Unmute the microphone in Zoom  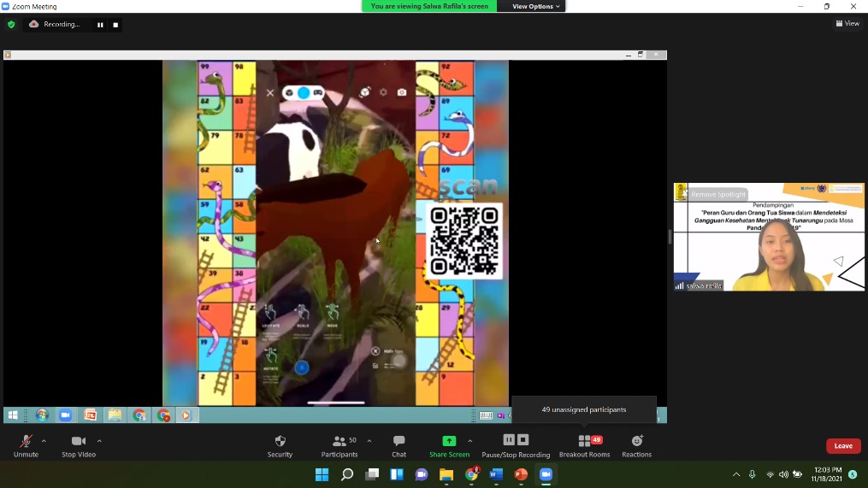tap(26, 442)
